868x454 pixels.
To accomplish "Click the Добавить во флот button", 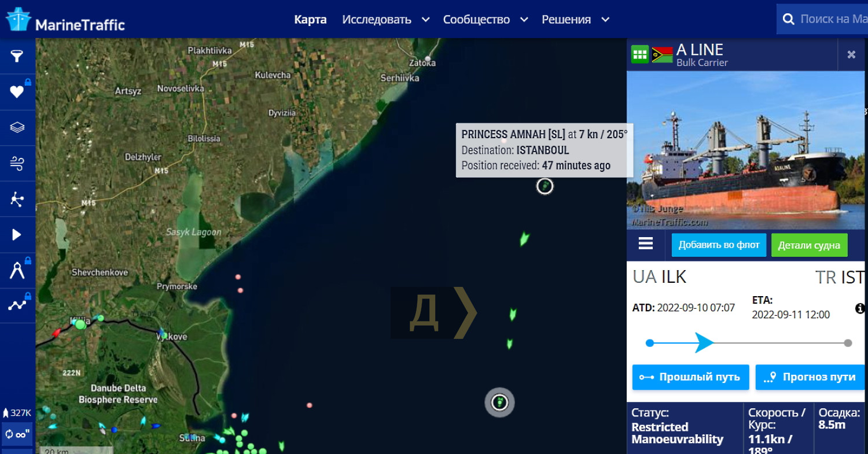I will click(719, 245).
